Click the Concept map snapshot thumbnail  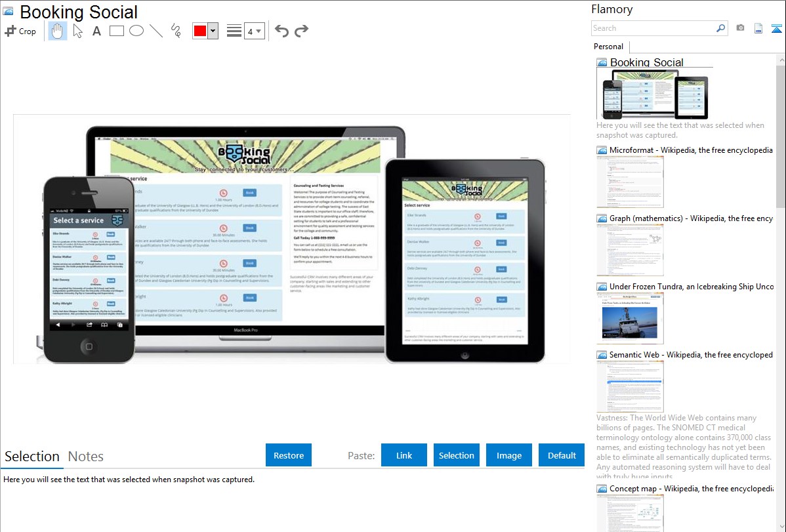pos(630,513)
